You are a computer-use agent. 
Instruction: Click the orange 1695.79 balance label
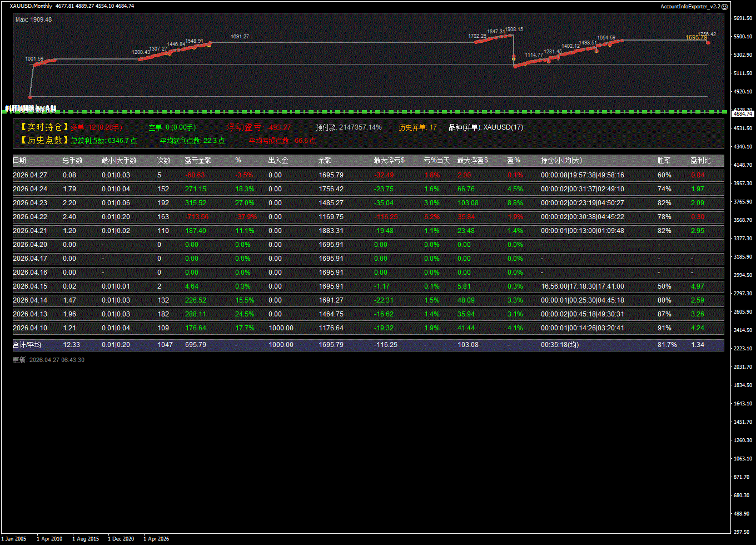point(696,38)
